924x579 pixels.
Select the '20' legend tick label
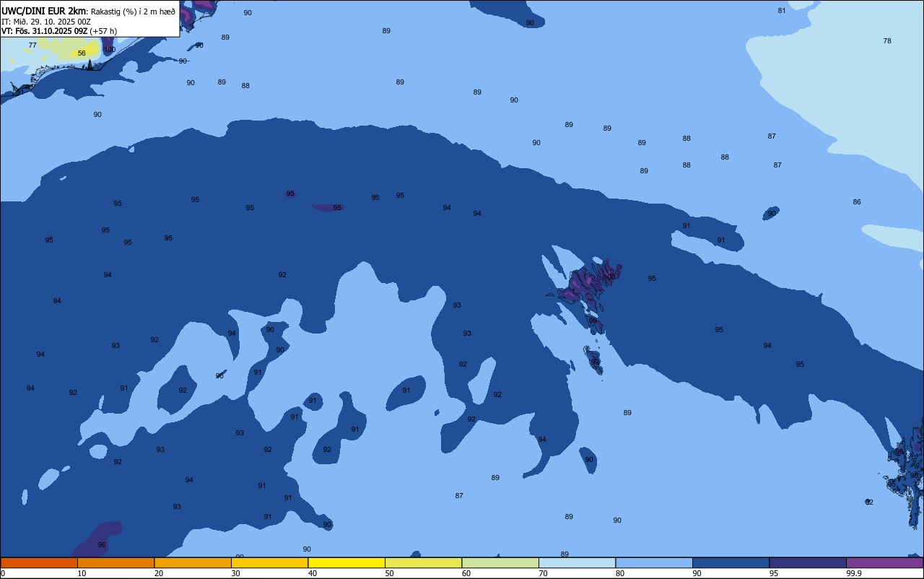pos(159,573)
